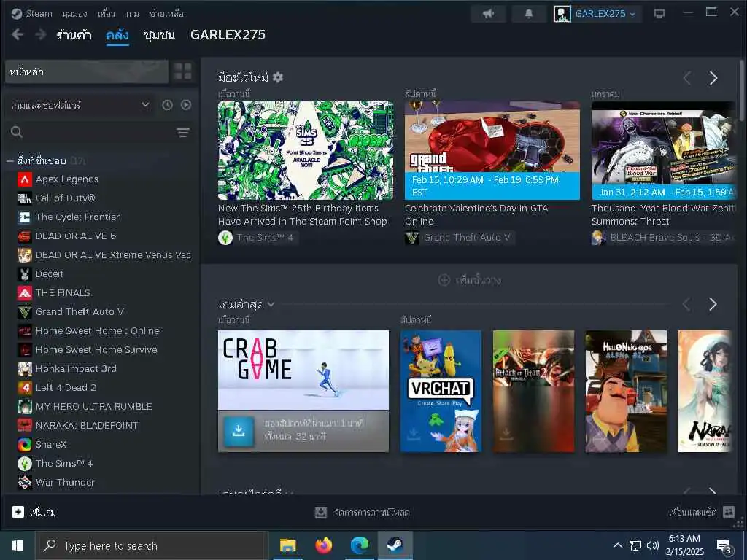Open the มุมมอง (View) menu
This screenshot has width=747, height=560.
point(74,13)
